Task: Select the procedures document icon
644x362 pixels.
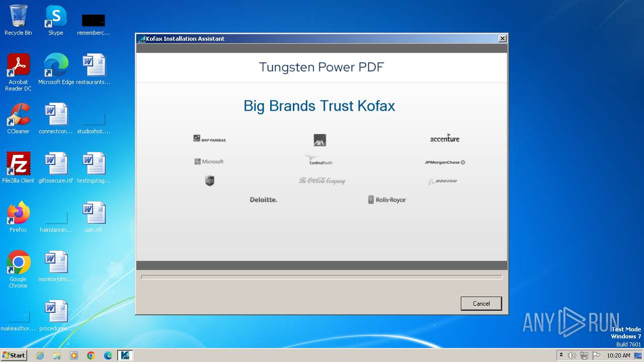Action: point(56,315)
